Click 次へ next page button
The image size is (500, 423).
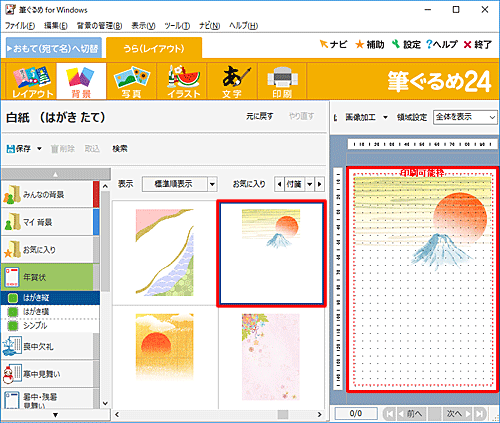[457, 414]
